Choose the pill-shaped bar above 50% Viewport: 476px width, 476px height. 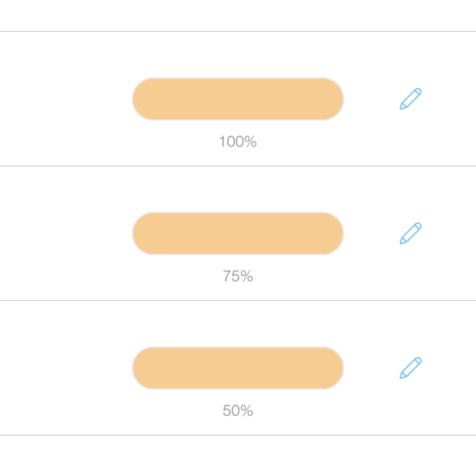pos(237,368)
